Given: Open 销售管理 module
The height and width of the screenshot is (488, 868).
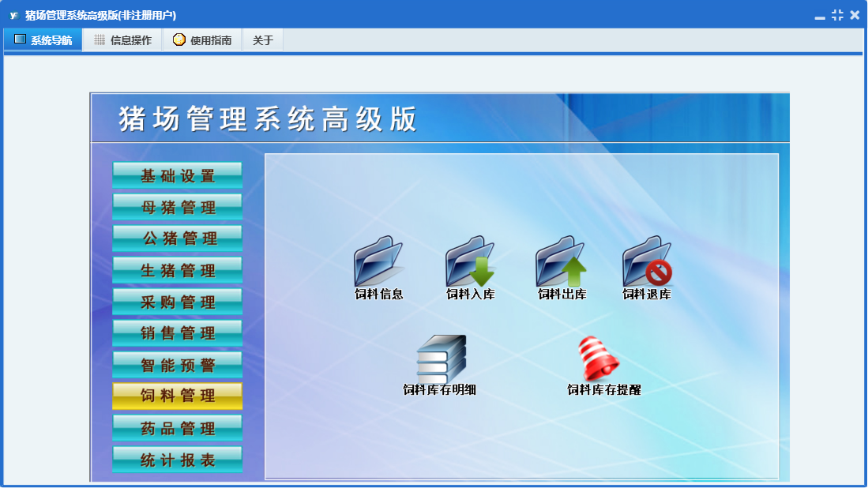Looking at the screenshot, I should [177, 333].
